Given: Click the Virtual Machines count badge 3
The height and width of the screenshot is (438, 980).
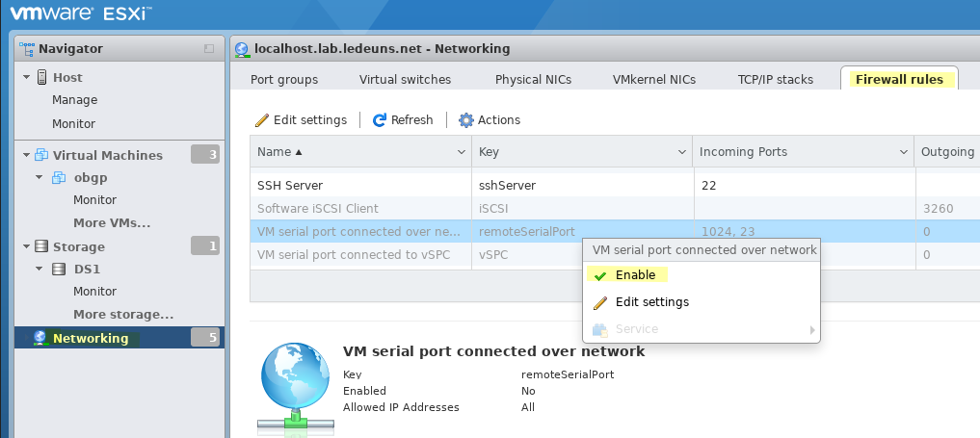Looking at the screenshot, I should click(x=205, y=155).
